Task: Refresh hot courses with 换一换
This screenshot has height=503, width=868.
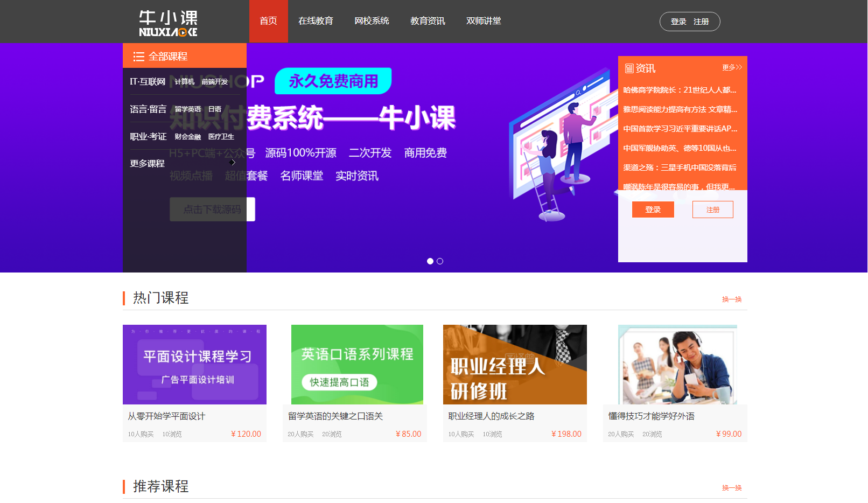Action: [731, 299]
